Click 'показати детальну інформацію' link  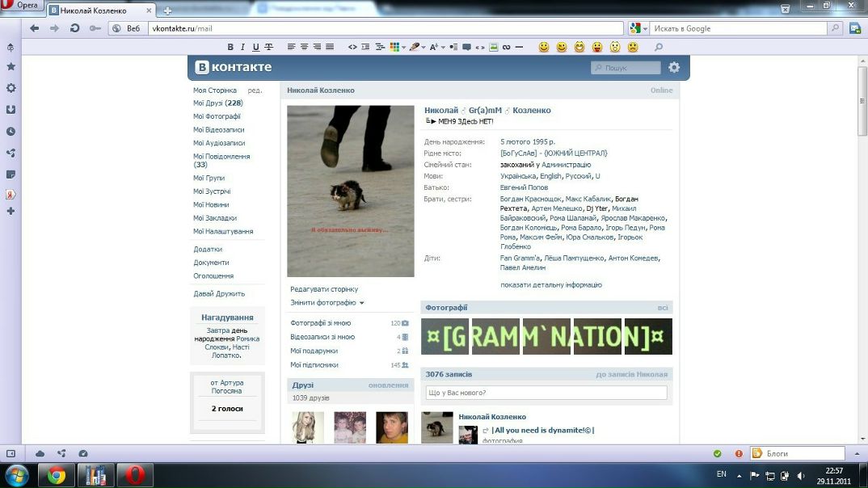pyautogui.click(x=550, y=285)
